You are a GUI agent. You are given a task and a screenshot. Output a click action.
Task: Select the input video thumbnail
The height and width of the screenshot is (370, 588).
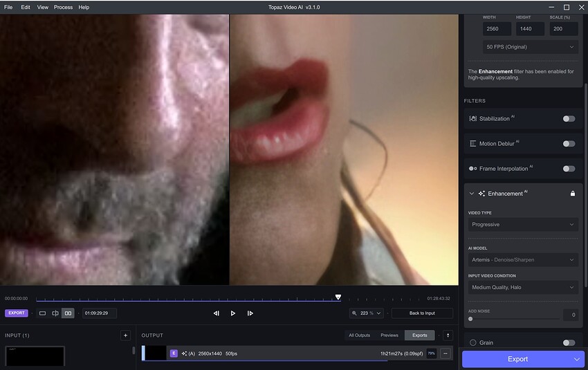click(x=35, y=356)
